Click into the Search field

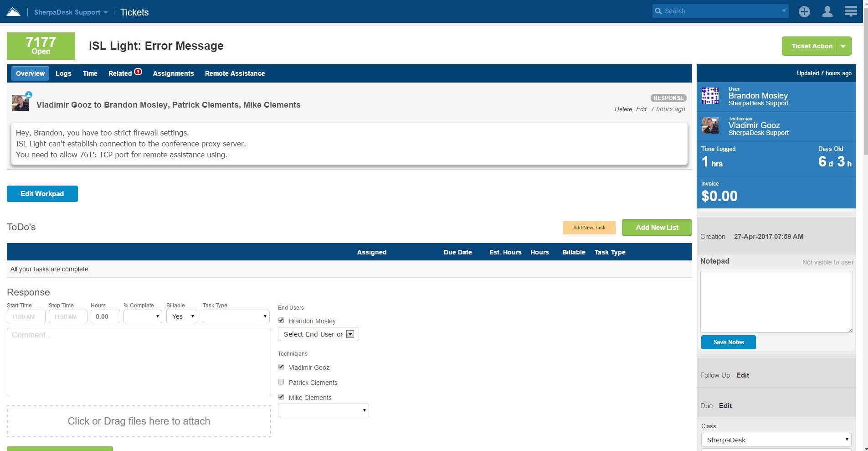721,11
